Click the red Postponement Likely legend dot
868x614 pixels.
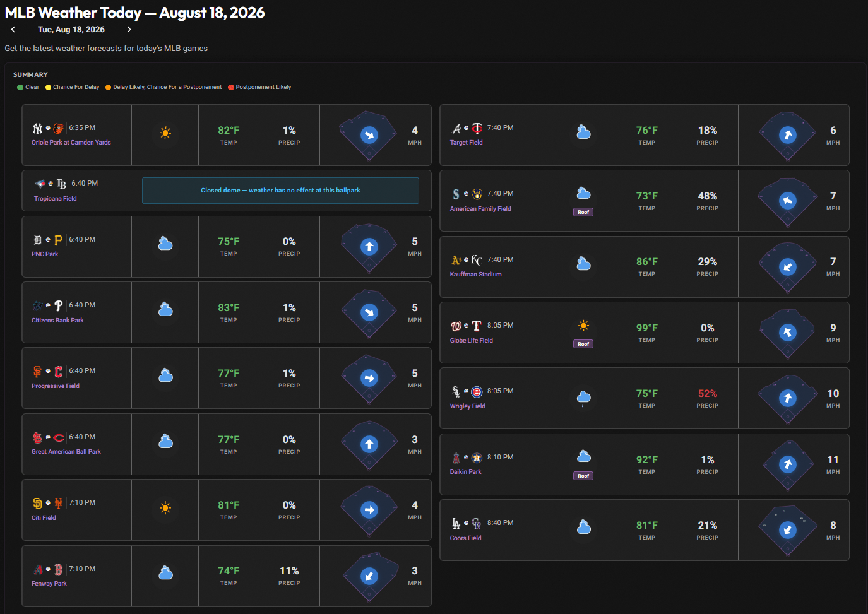[231, 88]
